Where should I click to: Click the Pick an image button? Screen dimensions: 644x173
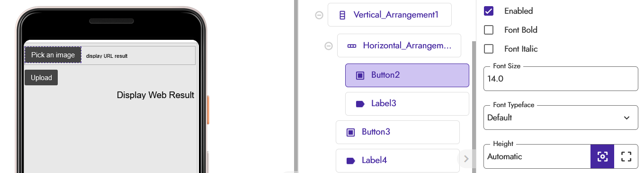(x=53, y=55)
